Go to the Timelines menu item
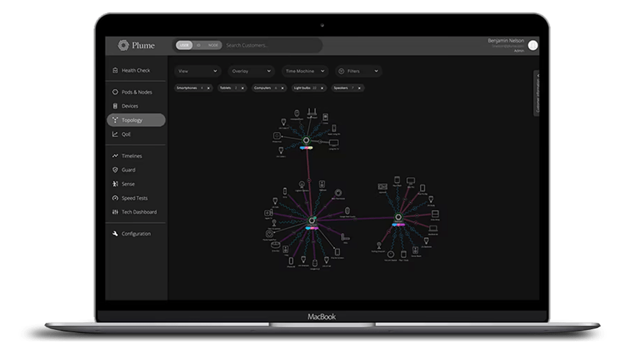Image resolution: width=644 pixels, height=350 pixels. click(x=132, y=156)
